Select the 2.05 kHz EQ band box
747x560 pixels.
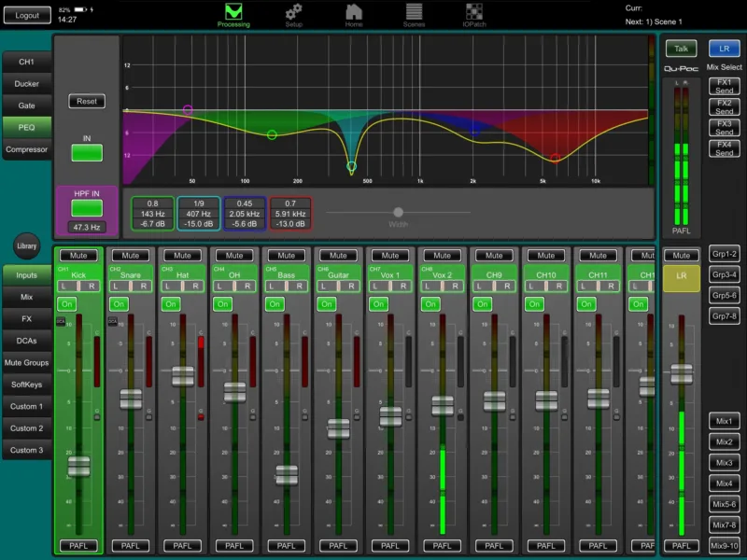[245, 214]
